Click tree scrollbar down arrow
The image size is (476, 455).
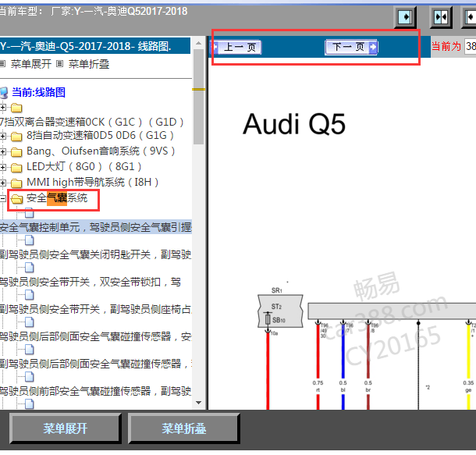[x=199, y=403]
